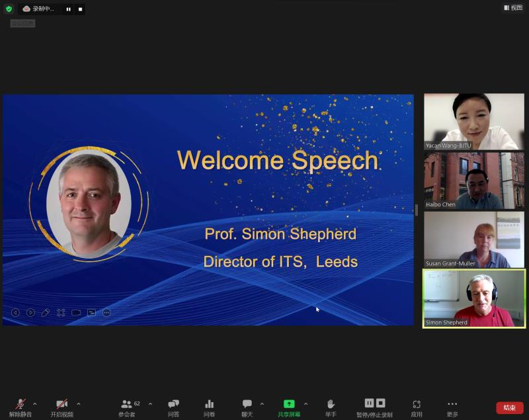Viewport: 529px width, 420px height.
Task: Go to next slide arrow icon
Action: tap(30, 313)
